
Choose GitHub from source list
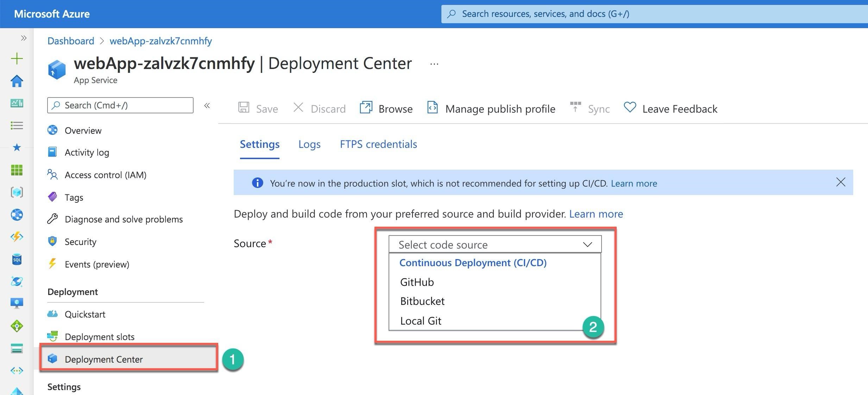[417, 282]
